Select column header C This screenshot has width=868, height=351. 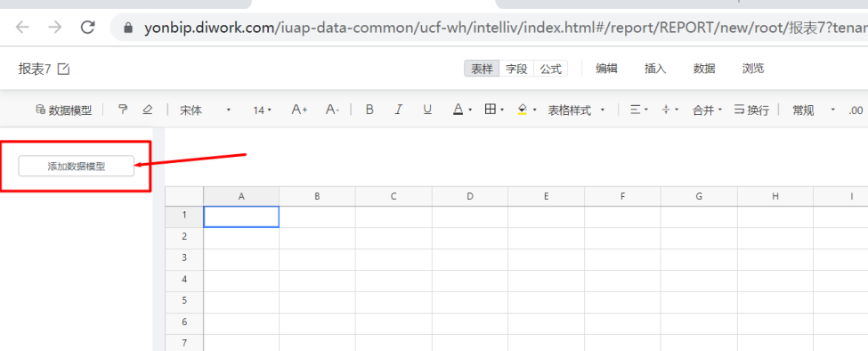(x=393, y=196)
